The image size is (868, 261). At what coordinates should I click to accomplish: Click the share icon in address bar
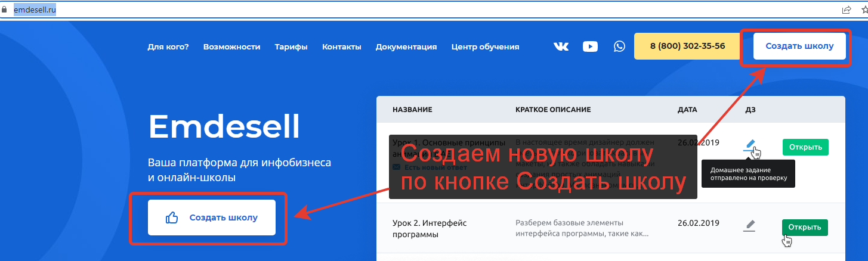point(846,10)
